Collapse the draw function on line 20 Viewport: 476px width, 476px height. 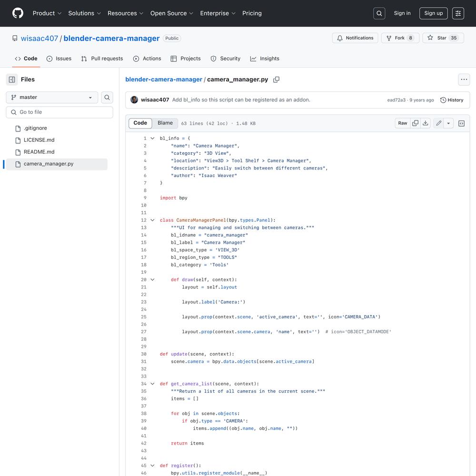pyautogui.click(x=152, y=279)
